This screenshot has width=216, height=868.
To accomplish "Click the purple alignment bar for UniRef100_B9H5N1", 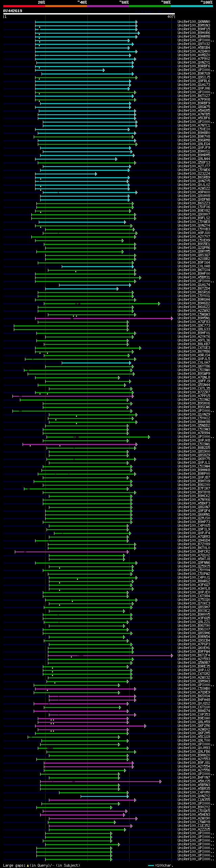I will pyautogui.click(x=104, y=318).
